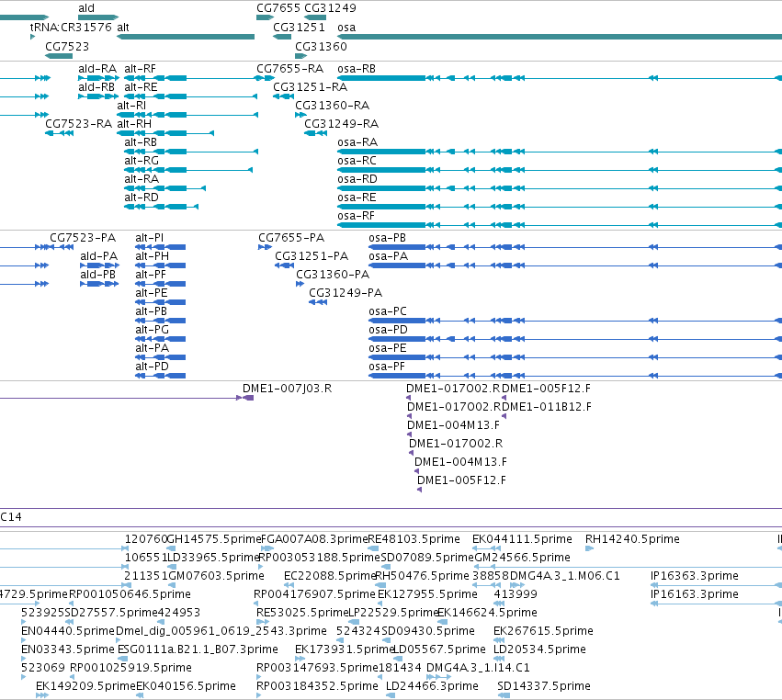Click the osa-PF protein label
This screenshot has width=782, height=700.
387,367
